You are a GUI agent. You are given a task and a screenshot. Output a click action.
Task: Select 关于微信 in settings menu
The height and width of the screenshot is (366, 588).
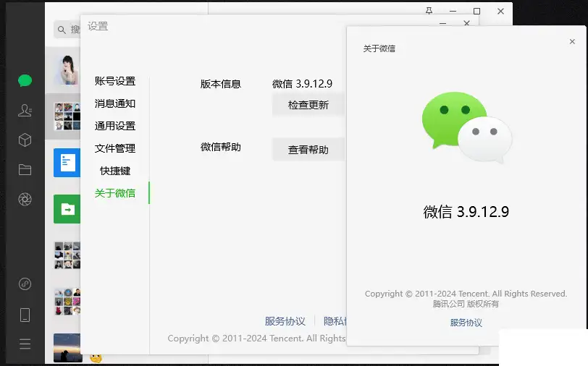114,193
